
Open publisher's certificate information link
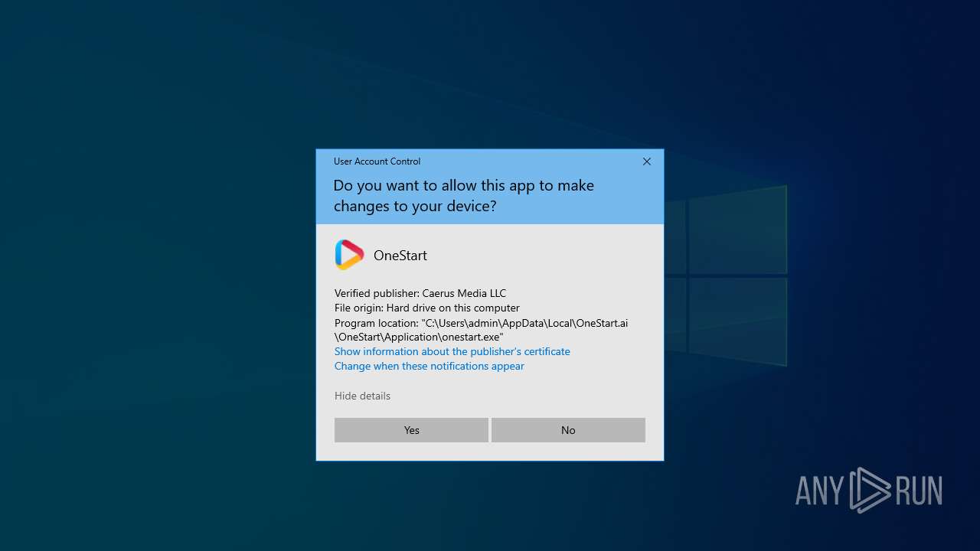coord(452,351)
